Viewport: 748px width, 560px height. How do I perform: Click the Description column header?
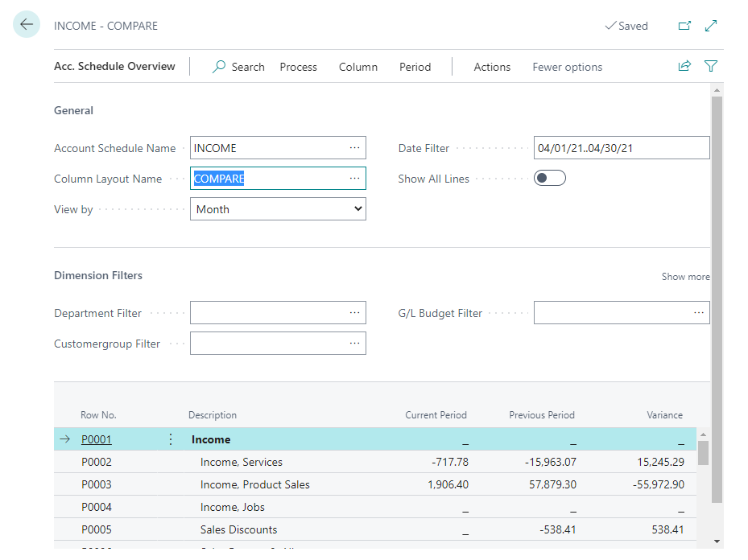(213, 415)
